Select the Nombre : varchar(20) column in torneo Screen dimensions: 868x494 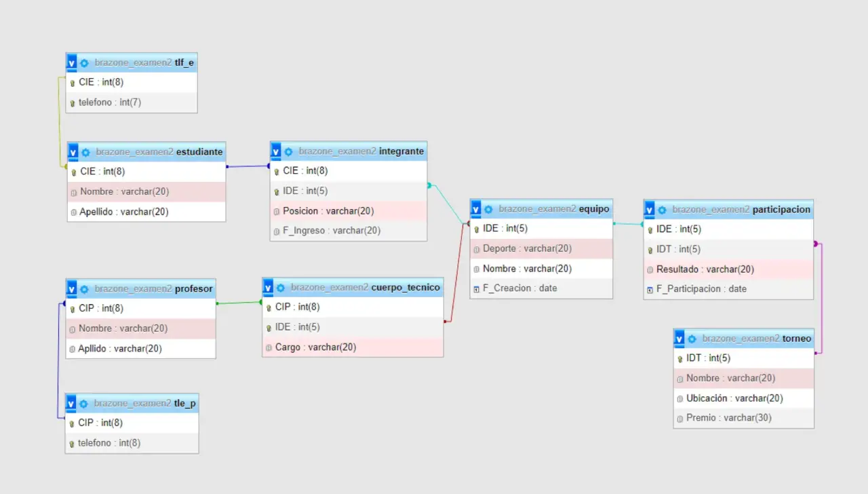point(744,378)
